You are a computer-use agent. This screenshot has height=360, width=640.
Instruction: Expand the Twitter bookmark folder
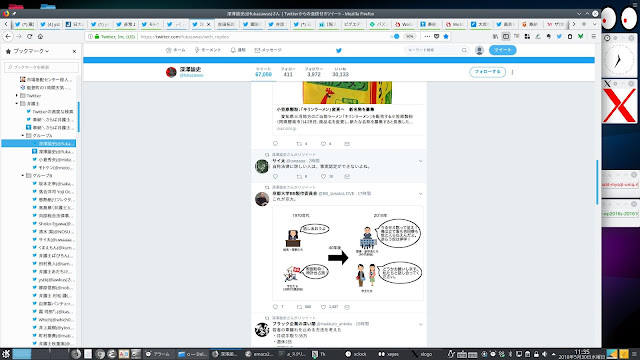[x=17, y=96]
